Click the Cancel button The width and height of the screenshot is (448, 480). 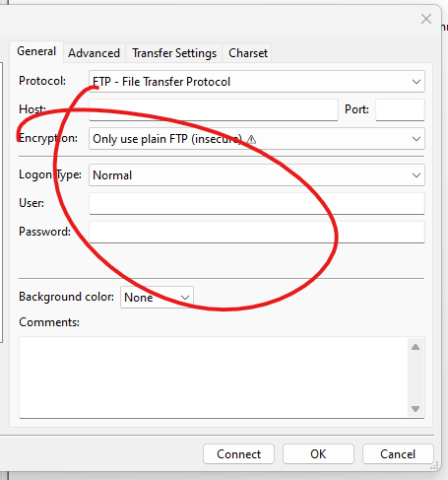click(x=398, y=454)
